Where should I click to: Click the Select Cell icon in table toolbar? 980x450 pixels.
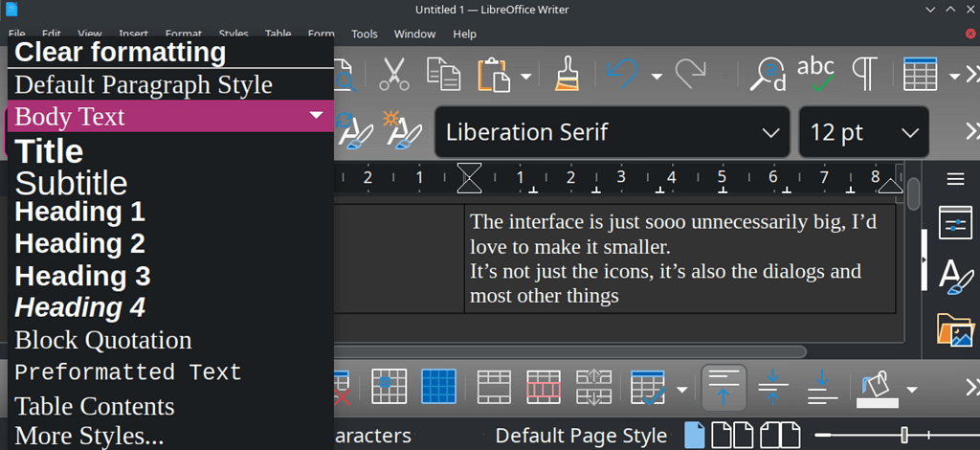389,386
